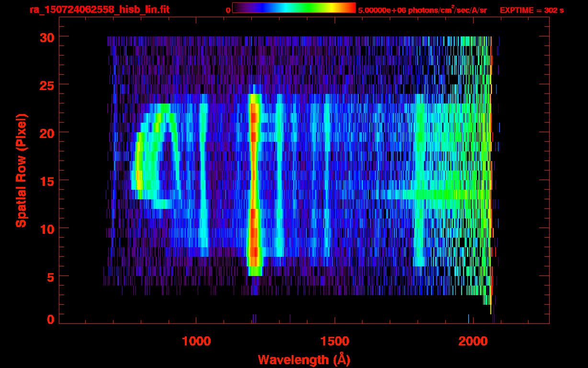
Task: Click the y-axis tick label 10
Action: point(46,229)
